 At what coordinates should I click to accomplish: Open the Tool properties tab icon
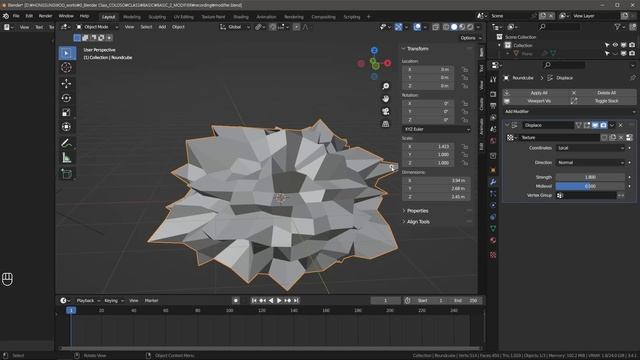coord(493,80)
